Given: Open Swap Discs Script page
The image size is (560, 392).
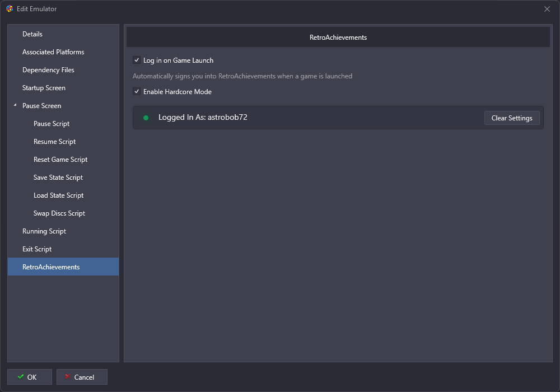Looking at the screenshot, I should coord(63,213).
